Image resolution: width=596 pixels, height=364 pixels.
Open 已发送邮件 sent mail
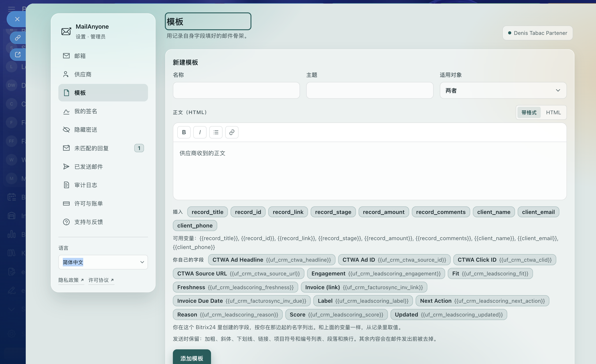pyautogui.click(x=103, y=166)
